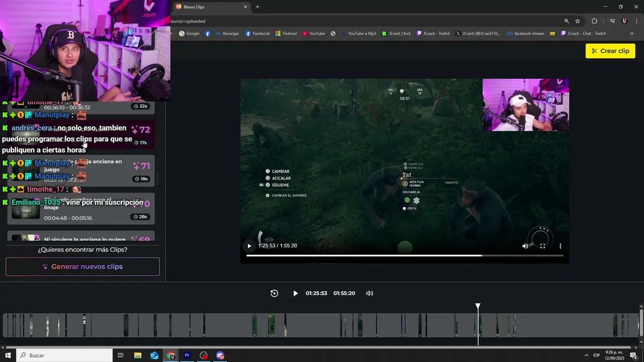Image resolution: width=644 pixels, height=362 pixels.
Task: Click the yellow Crear clip button
Action: [610, 51]
